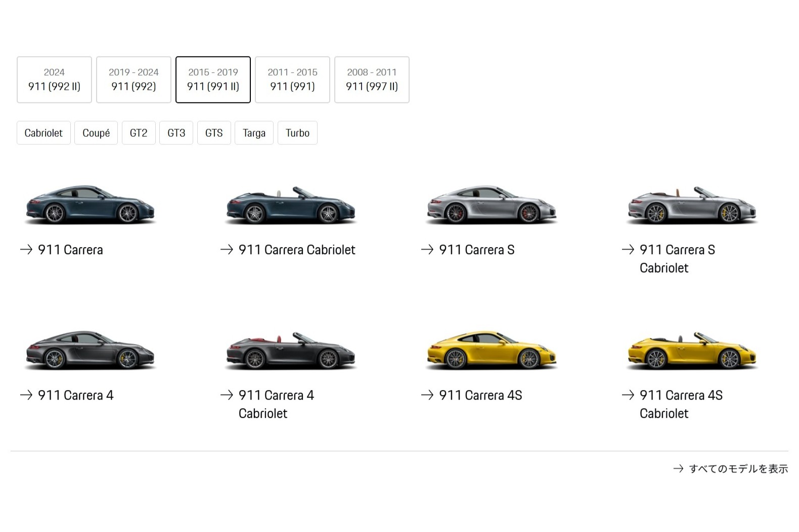Open the grey 911 Carrera 4 Cabriolet image
This screenshot has width=799, height=532.
[x=291, y=350]
